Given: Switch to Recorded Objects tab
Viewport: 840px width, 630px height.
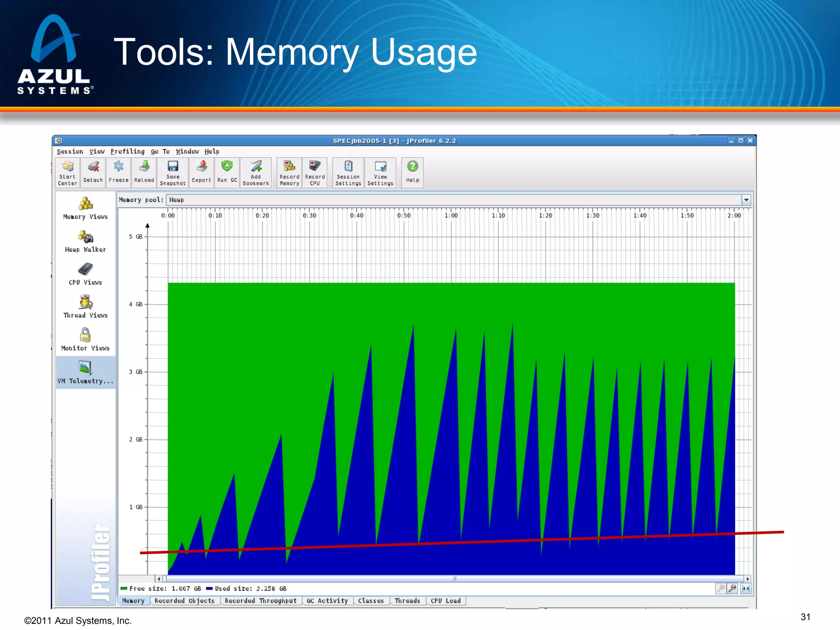Looking at the screenshot, I should click(x=185, y=600).
